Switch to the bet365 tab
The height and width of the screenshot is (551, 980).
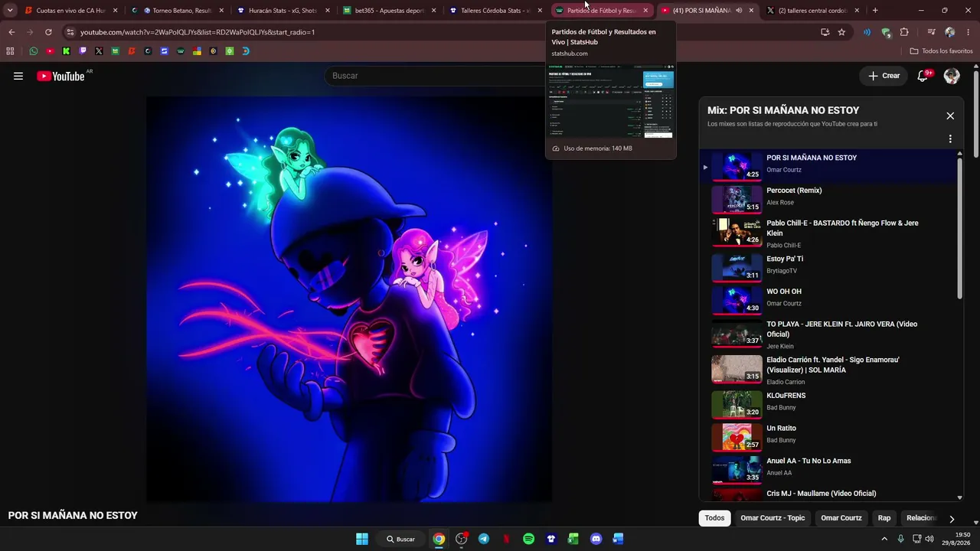389,11
